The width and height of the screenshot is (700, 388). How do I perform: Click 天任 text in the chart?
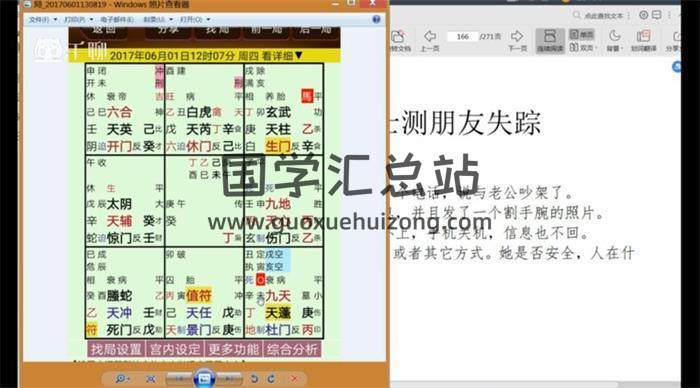coord(199,313)
